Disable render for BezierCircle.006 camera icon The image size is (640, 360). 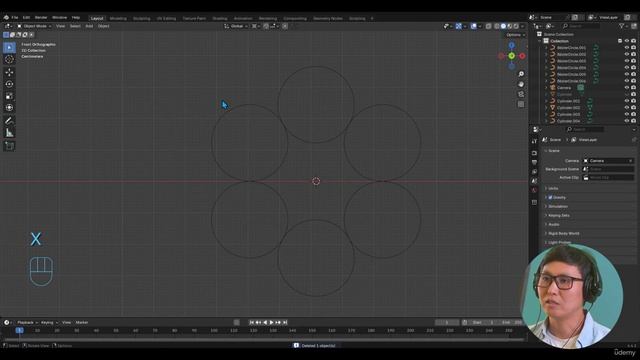(x=633, y=81)
